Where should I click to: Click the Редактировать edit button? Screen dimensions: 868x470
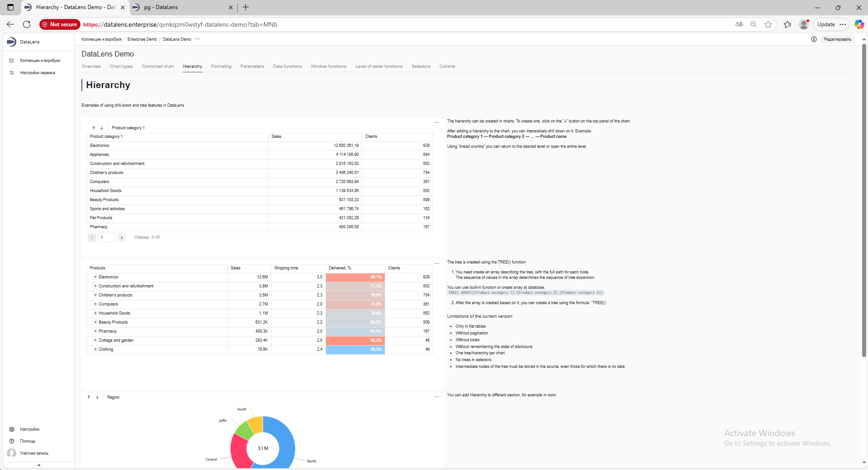(x=837, y=39)
